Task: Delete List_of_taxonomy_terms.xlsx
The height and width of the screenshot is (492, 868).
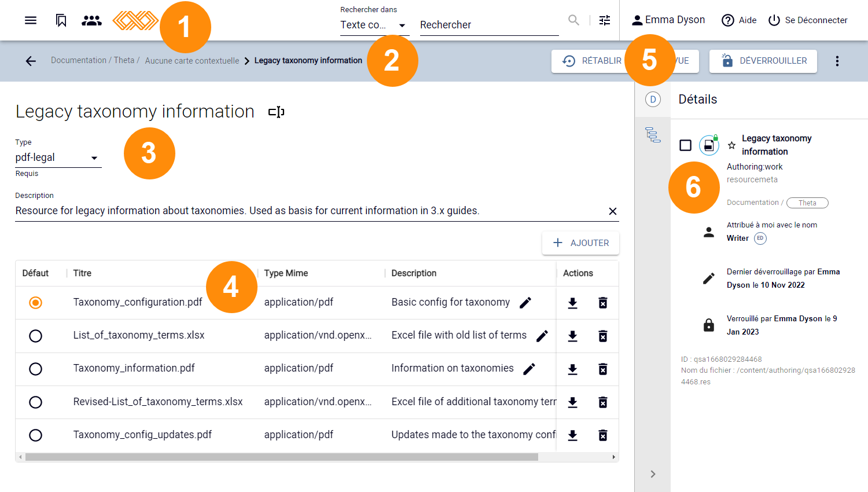Action: [x=602, y=336]
